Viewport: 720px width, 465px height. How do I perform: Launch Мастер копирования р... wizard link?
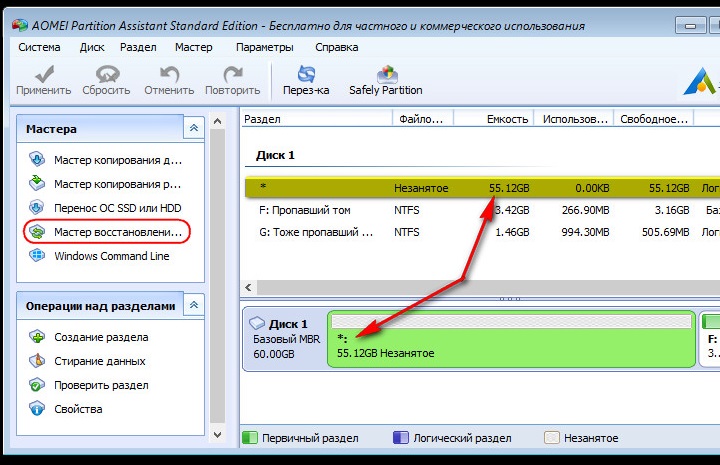pyautogui.click(x=118, y=184)
